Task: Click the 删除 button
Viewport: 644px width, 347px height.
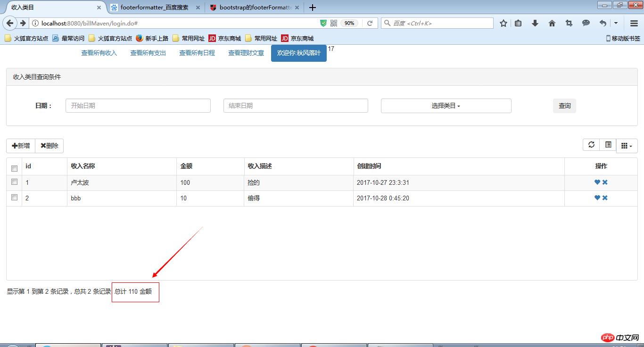Action: coord(50,146)
